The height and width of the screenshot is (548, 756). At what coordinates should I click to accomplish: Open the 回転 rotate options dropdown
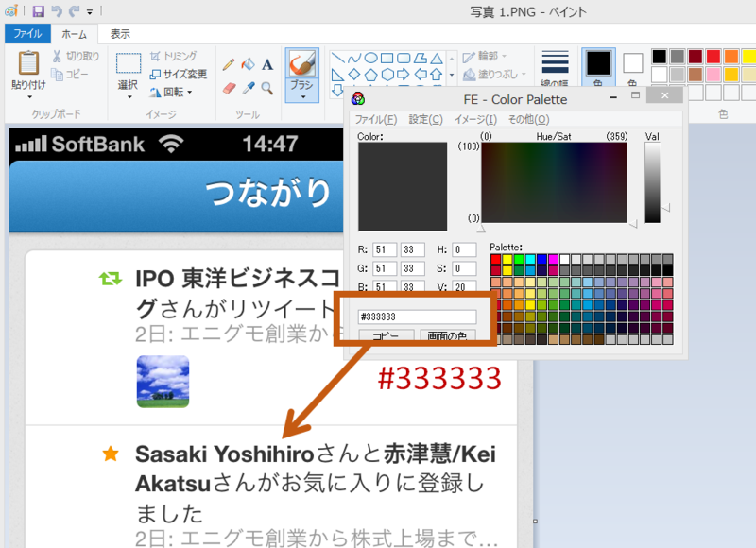(x=189, y=92)
